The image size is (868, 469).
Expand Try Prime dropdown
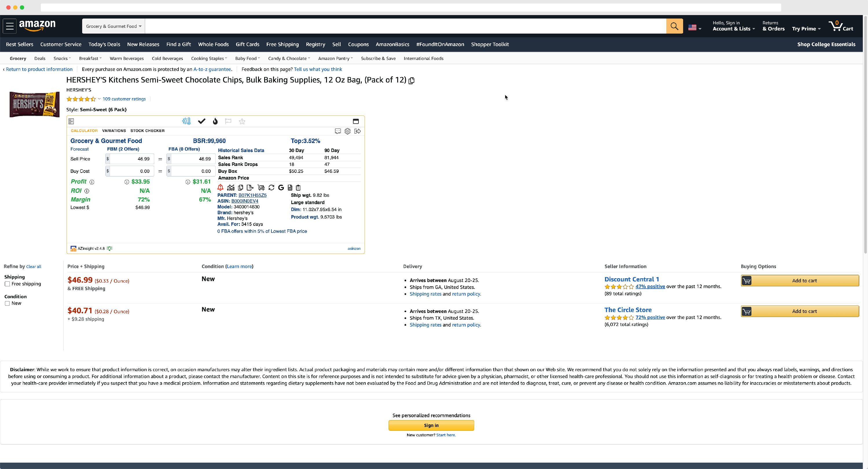pos(806,29)
